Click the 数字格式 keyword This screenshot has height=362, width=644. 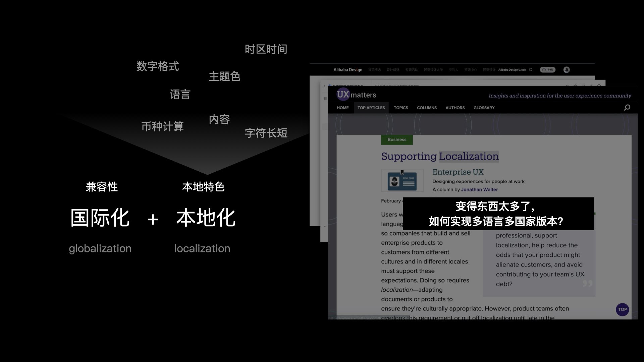[x=158, y=66]
